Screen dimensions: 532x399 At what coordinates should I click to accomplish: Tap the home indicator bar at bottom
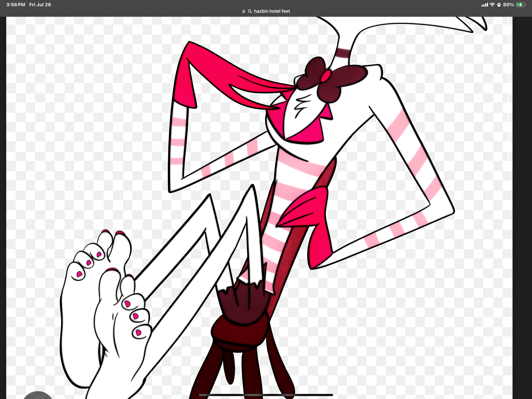coord(266,395)
